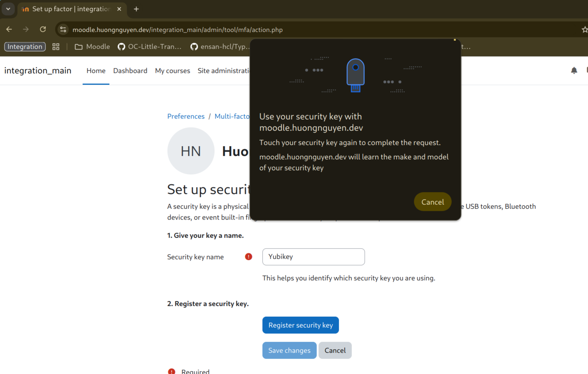
Task: Open the Dashboard menu item
Action: coord(130,71)
